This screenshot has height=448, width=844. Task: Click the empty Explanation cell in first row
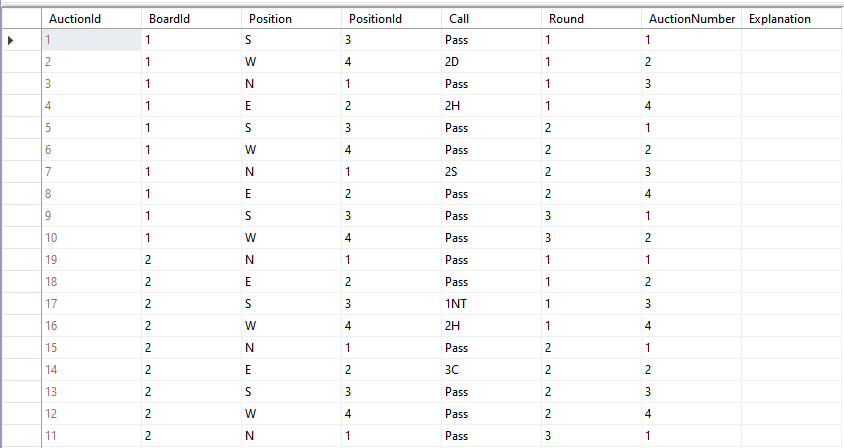(x=792, y=40)
